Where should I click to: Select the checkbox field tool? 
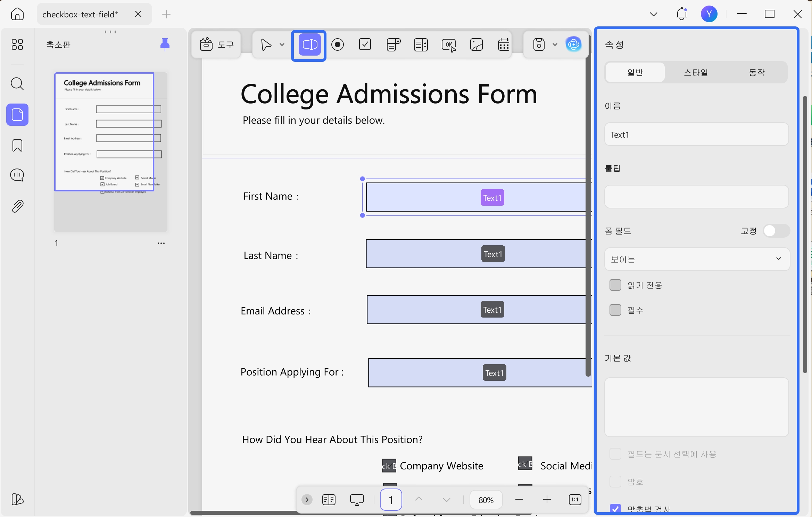coord(365,44)
